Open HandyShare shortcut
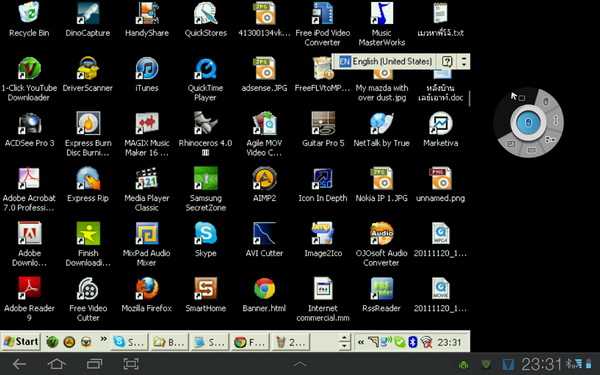The image size is (600, 375). point(147,19)
